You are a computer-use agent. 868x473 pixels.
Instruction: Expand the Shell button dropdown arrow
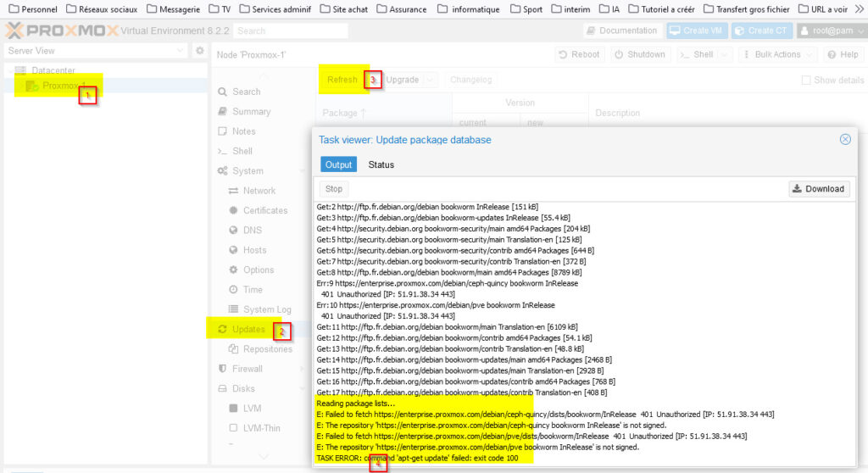point(725,54)
